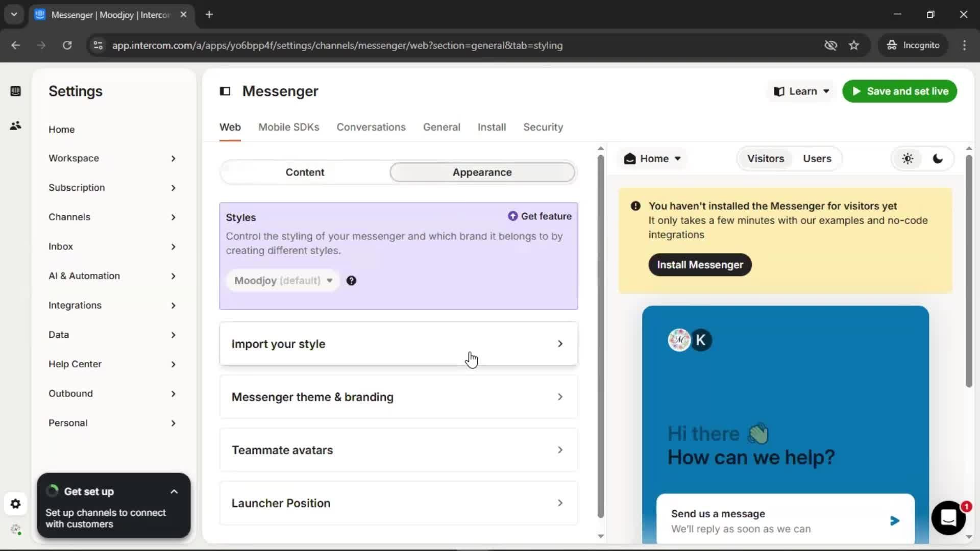Screen dimensions: 980x551
Task: Expand Teammate avatars section
Action: (x=399, y=450)
